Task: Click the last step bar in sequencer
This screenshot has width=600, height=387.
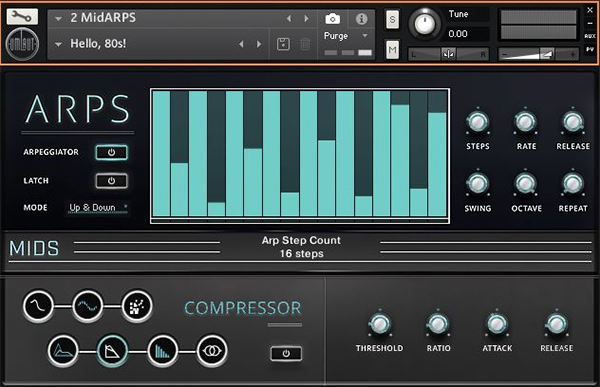Action: [437, 153]
